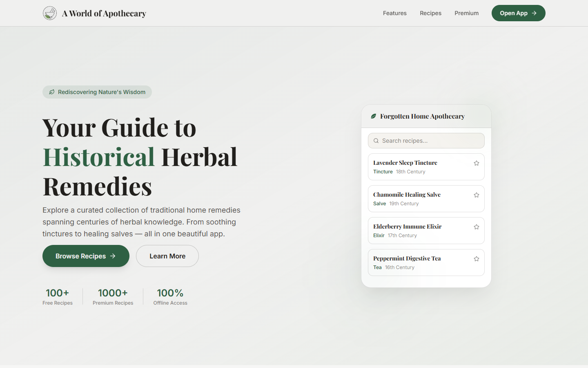The height and width of the screenshot is (368, 588).
Task: Star the Chamomile Healing Salve recipe
Action: [476, 195]
